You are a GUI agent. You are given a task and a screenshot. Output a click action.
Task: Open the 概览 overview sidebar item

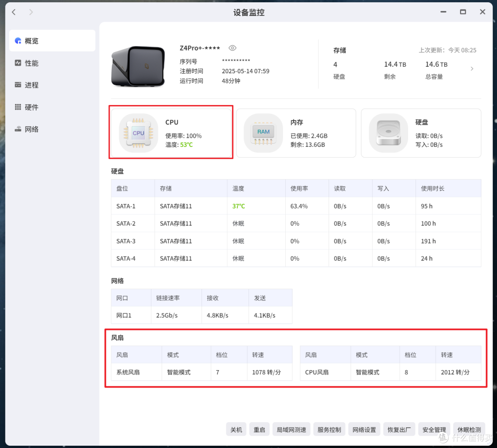coord(52,41)
